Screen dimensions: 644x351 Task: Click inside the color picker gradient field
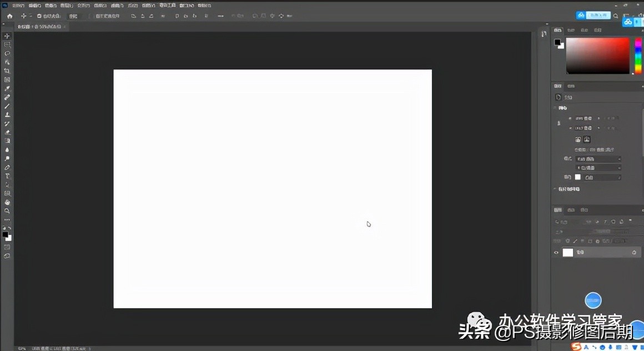pyautogui.click(x=597, y=56)
